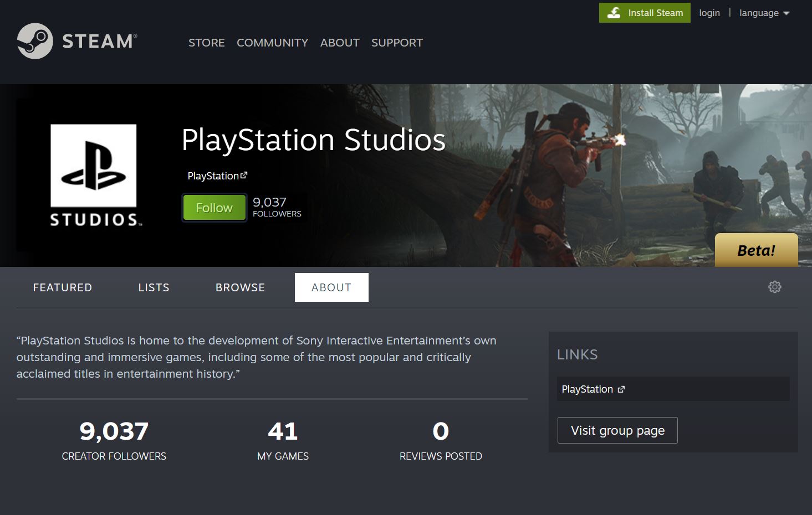Screen dimensions: 812x515
Task: Click the 9,037 FOLLOWERS count near Follow
Action: [x=277, y=207]
